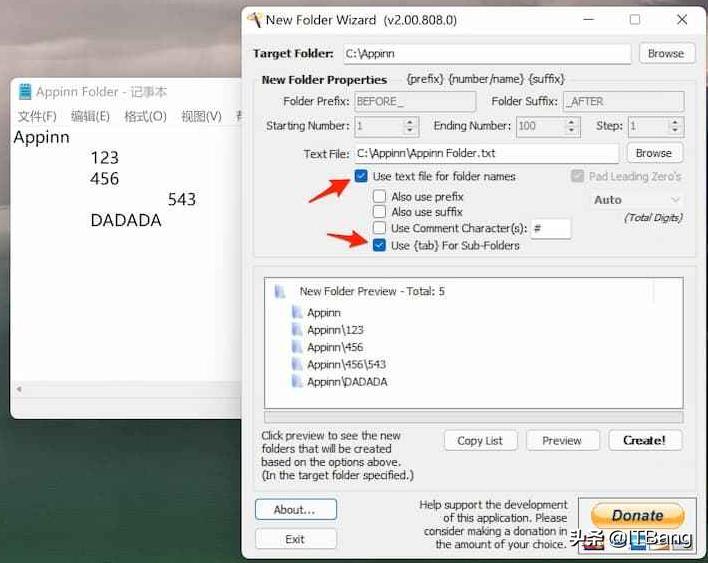This screenshot has width=708, height=563.
Task: Click the Notepad icon in the Appinn Folder window
Action: point(25,92)
